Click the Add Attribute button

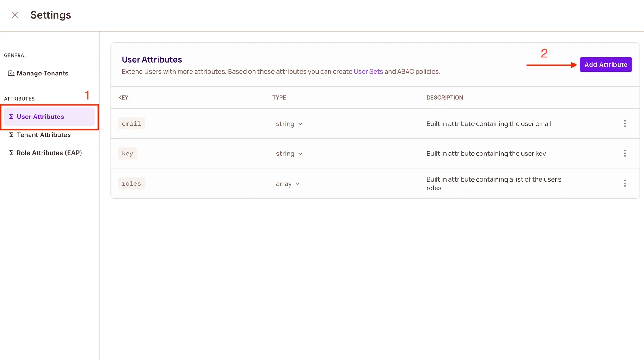pos(606,65)
